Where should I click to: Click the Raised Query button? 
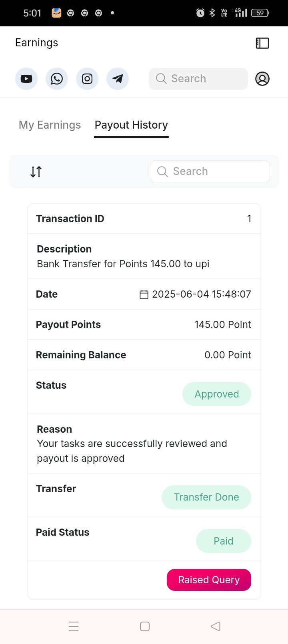pos(209,580)
